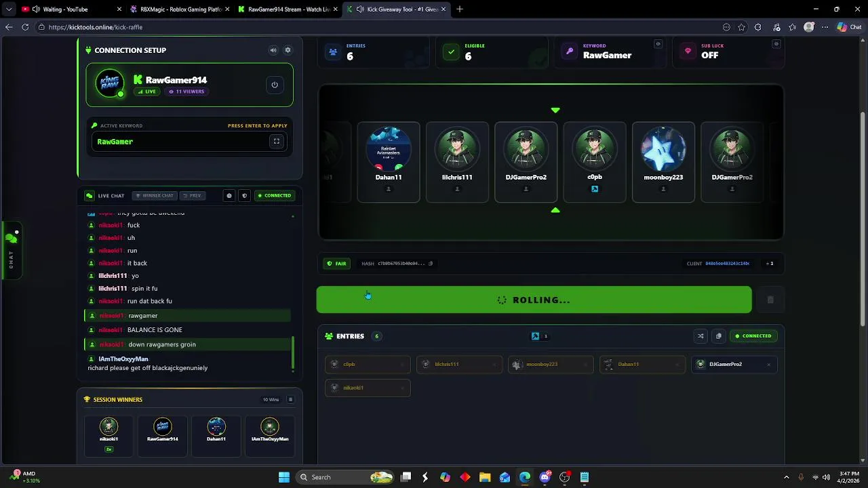Remove c0pb entry with the X
The width and height of the screenshot is (868, 488).
click(x=402, y=365)
